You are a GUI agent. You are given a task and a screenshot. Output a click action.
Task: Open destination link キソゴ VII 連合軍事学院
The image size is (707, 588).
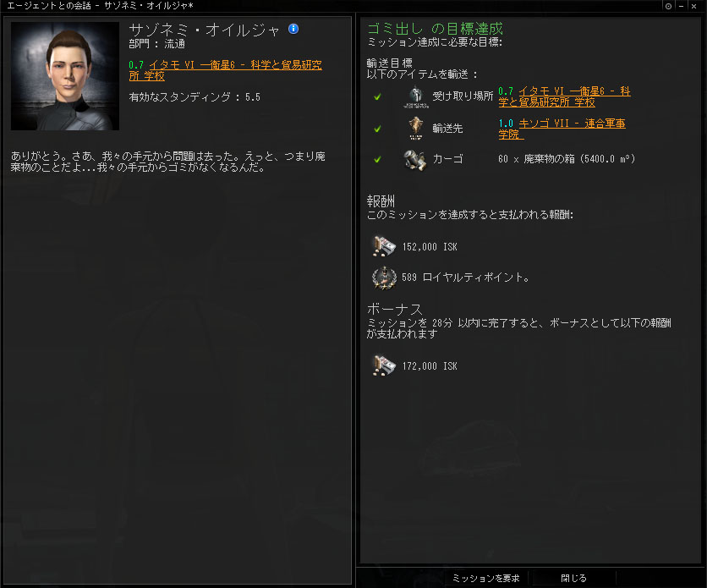coord(562,129)
